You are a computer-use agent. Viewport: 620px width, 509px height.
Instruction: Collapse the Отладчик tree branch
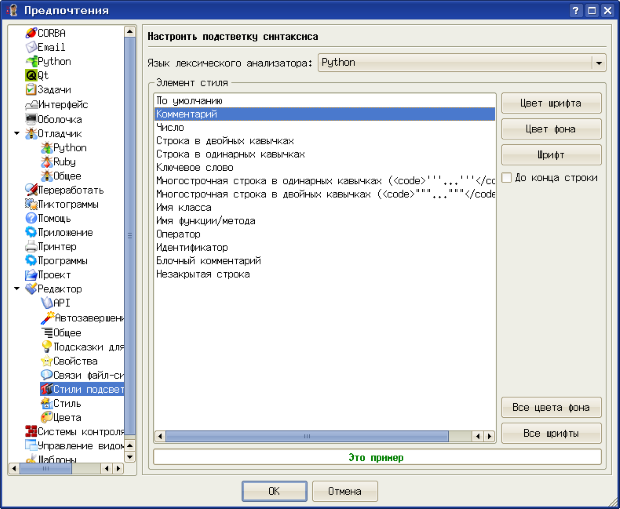click(17, 133)
